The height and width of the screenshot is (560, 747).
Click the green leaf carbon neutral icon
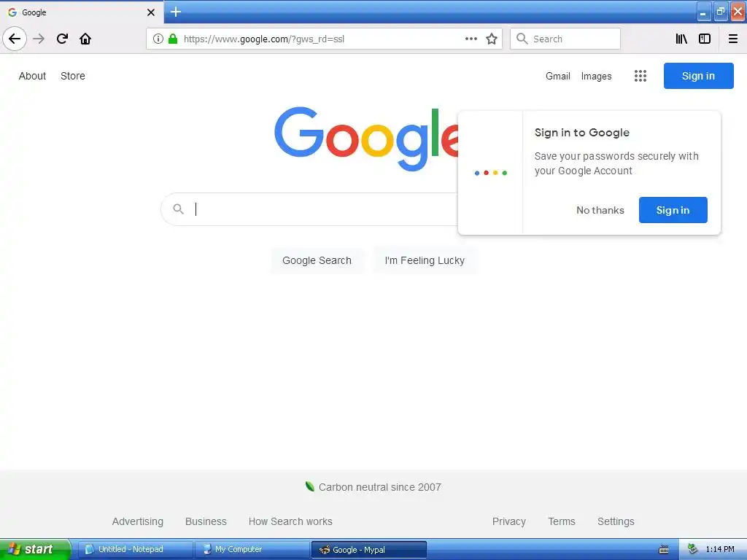pos(309,486)
